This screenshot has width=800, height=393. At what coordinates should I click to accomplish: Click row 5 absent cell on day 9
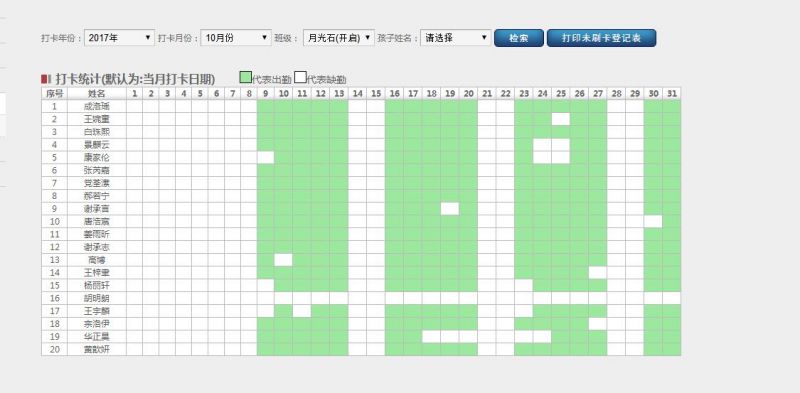coord(265,157)
